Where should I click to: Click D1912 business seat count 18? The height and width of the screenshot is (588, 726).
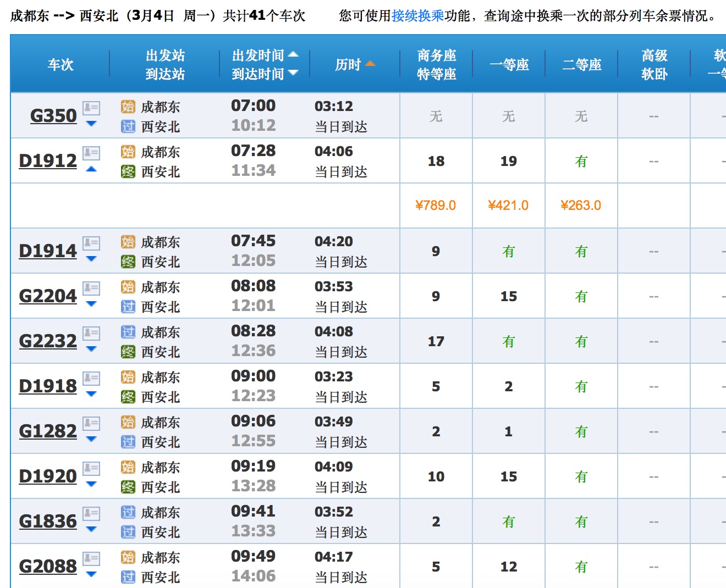tap(436, 161)
